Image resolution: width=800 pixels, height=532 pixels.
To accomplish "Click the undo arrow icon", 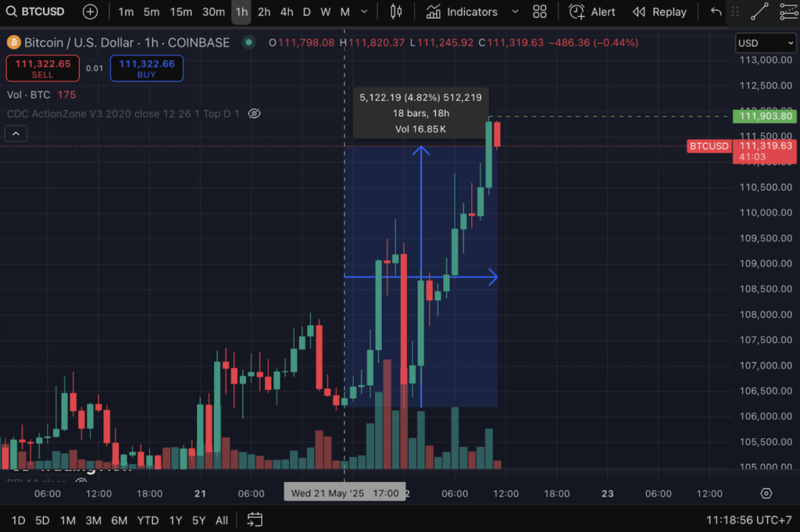I will click(x=716, y=12).
